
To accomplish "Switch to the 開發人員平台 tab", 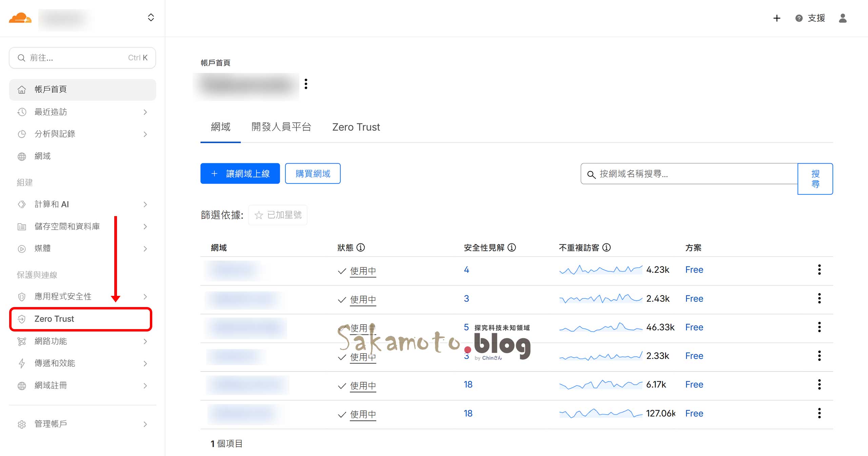I will (x=281, y=127).
